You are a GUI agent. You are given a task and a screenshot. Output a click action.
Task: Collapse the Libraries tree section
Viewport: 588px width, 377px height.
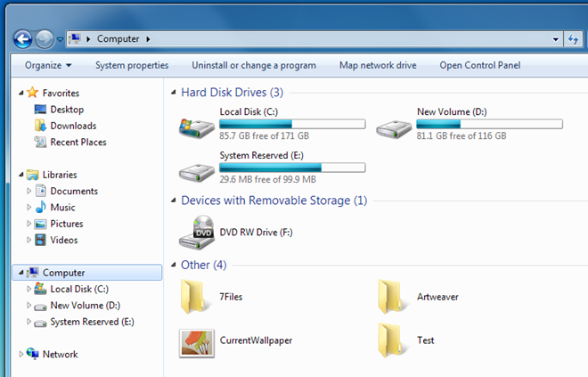point(21,175)
